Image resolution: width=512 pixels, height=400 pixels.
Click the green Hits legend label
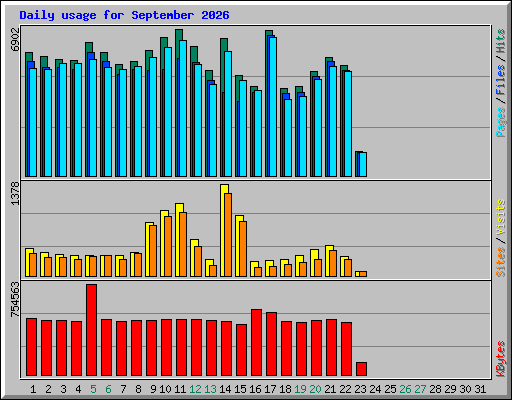tap(501, 41)
